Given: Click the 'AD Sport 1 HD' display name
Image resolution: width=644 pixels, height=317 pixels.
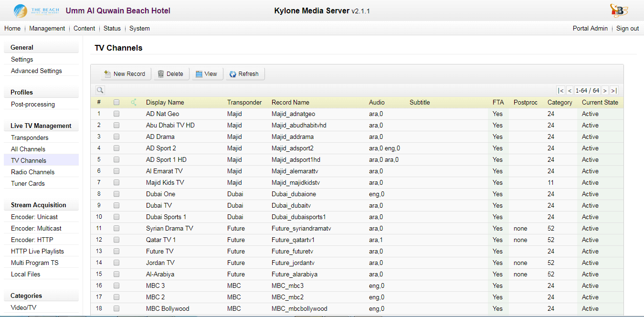Looking at the screenshot, I should click(x=166, y=159).
